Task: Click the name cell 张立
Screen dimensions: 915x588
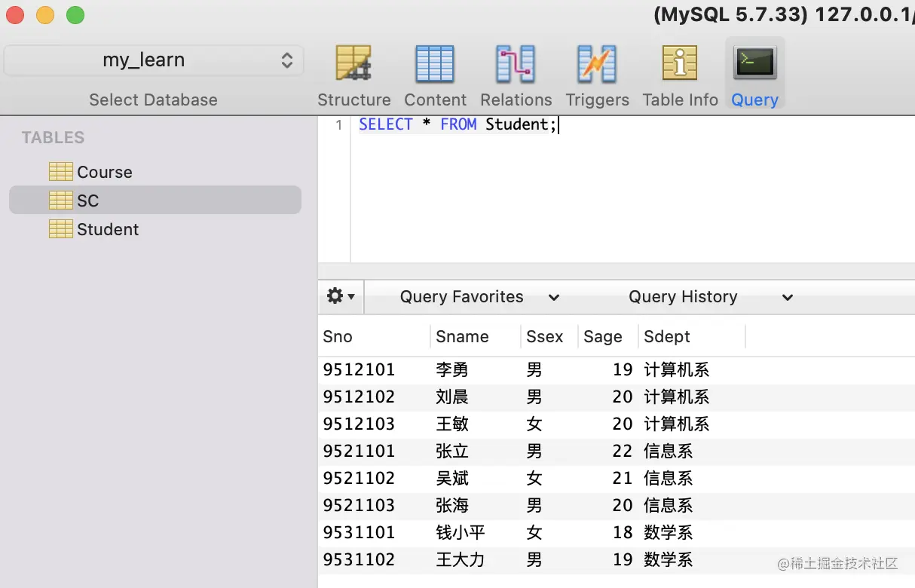Action: pyautogui.click(x=452, y=452)
